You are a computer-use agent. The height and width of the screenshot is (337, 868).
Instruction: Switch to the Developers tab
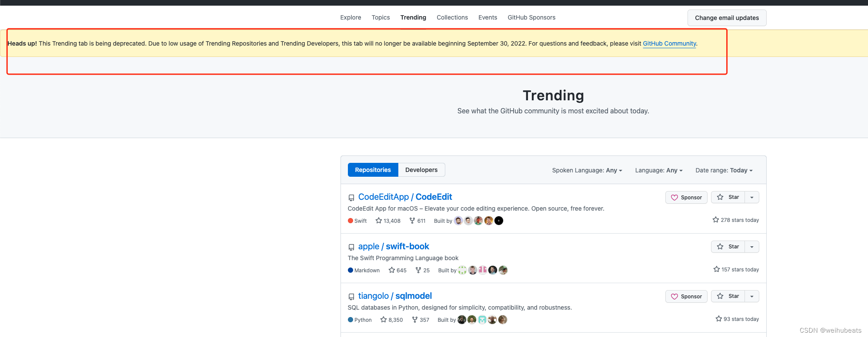(421, 170)
